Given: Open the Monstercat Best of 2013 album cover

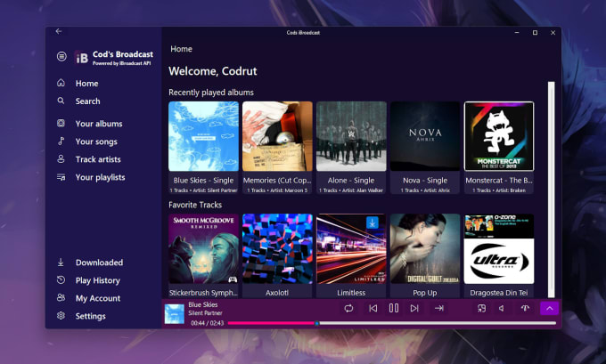Looking at the screenshot, I should click(x=499, y=136).
